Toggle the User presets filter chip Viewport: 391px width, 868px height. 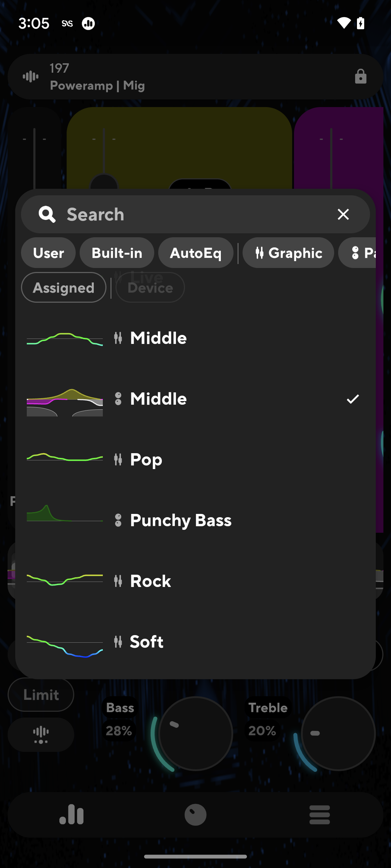pos(48,253)
